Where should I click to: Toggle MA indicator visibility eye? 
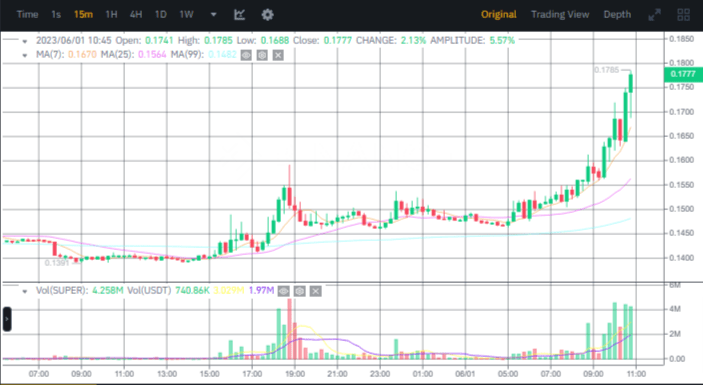(x=246, y=55)
